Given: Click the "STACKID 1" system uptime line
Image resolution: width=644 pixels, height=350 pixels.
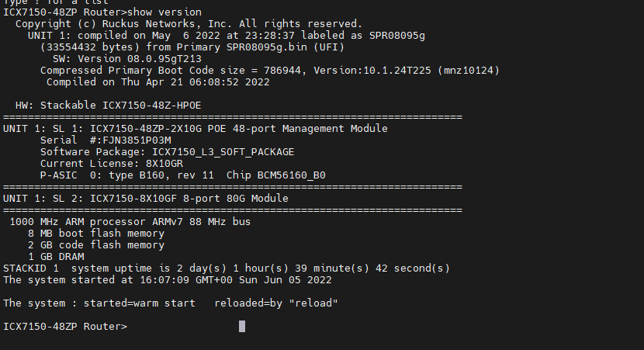Looking at the screenshot, I should [x=227, y=269].
